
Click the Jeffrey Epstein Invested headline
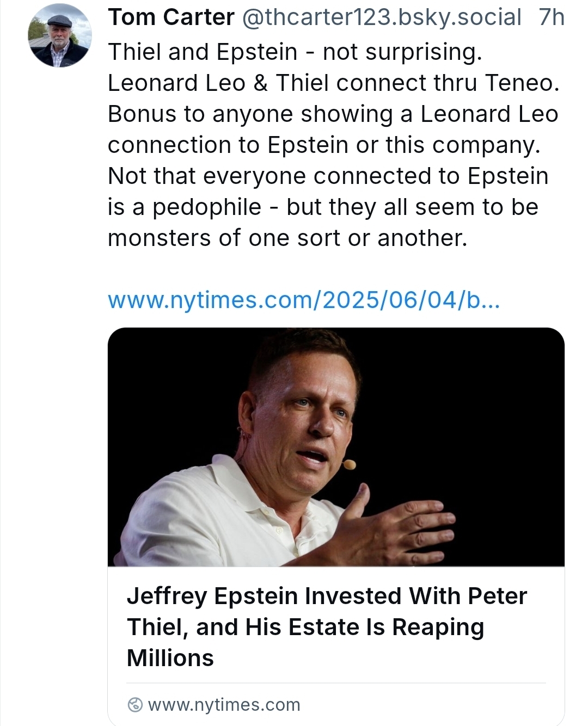(x=327, y=596)
